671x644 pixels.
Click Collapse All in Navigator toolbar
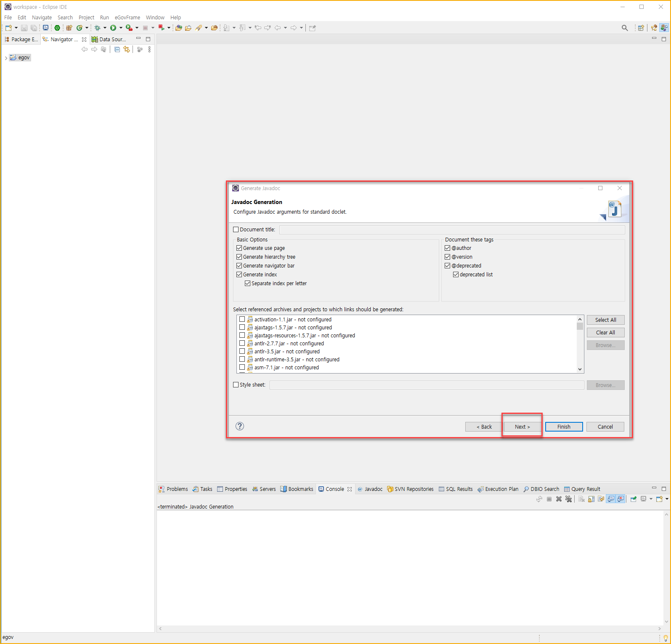tap(117, 49)
